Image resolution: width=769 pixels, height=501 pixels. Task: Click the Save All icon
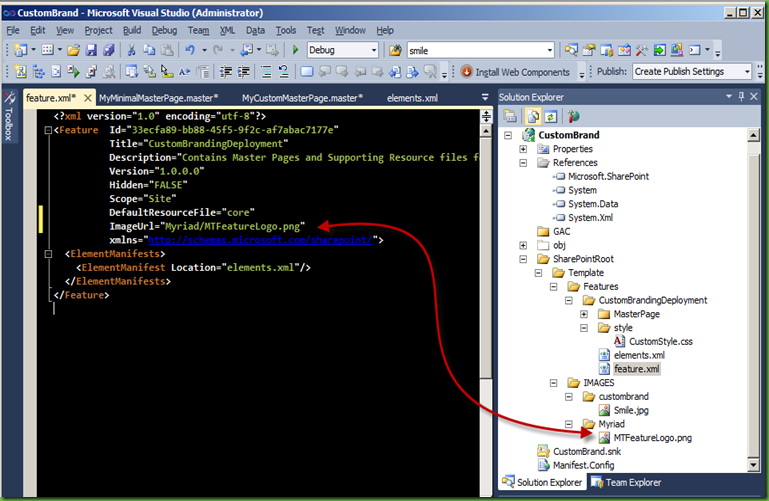coord(108,50)
